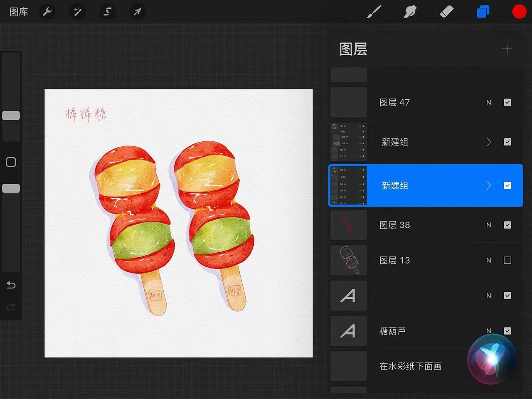Click the 图层 panel title
Viewport: 532px width, 399px height.
pos(353,49)
